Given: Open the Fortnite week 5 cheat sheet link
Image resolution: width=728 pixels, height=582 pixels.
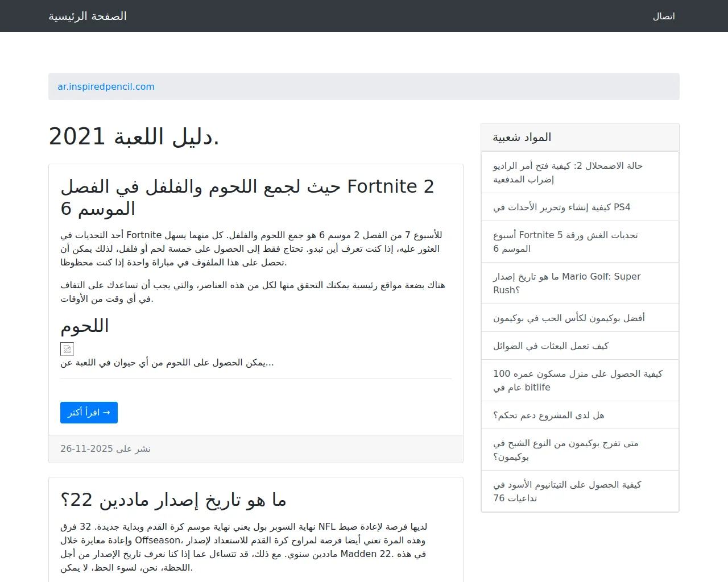Looking at the screenshot, I should coord(565,242).
